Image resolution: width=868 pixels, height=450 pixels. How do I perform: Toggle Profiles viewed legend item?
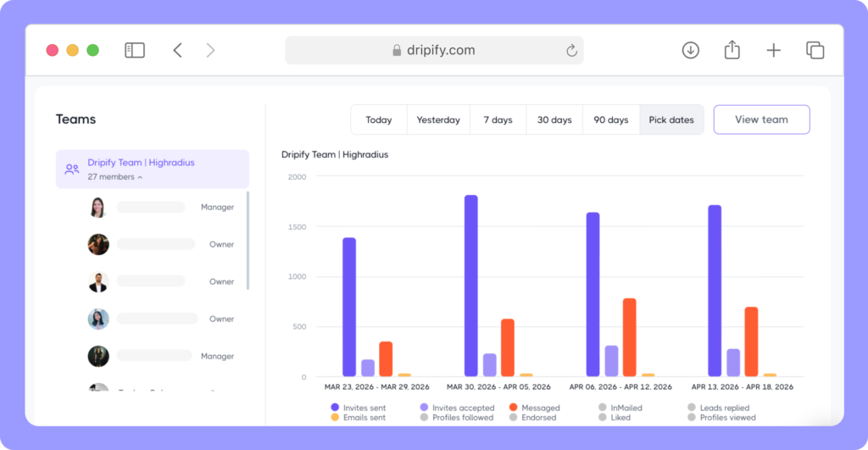721,417
